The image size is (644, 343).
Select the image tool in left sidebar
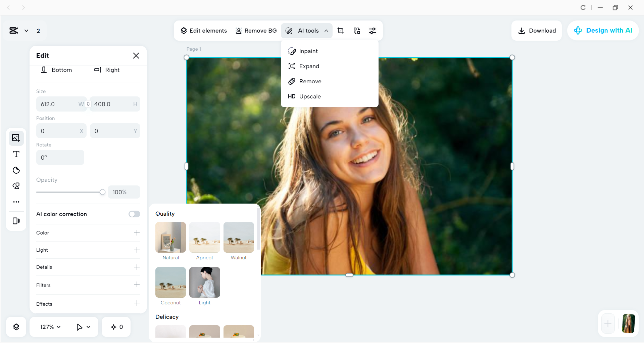click(16, 138)
